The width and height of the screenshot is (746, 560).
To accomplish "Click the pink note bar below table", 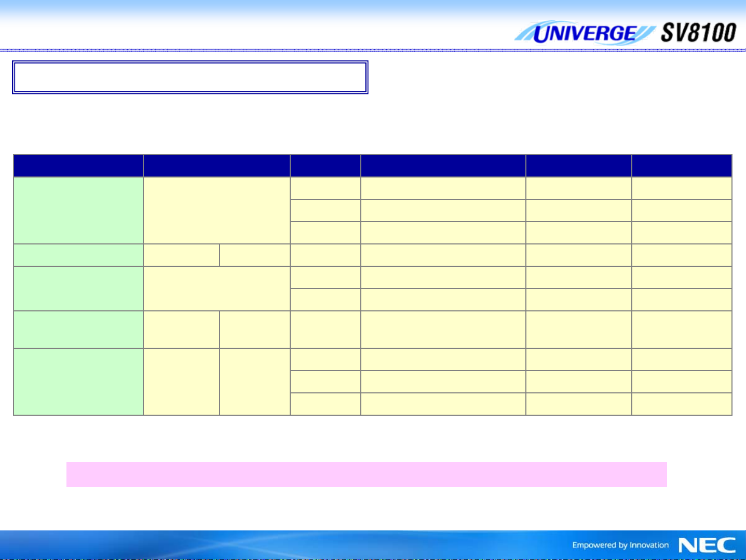I will [x=367, y=474].
